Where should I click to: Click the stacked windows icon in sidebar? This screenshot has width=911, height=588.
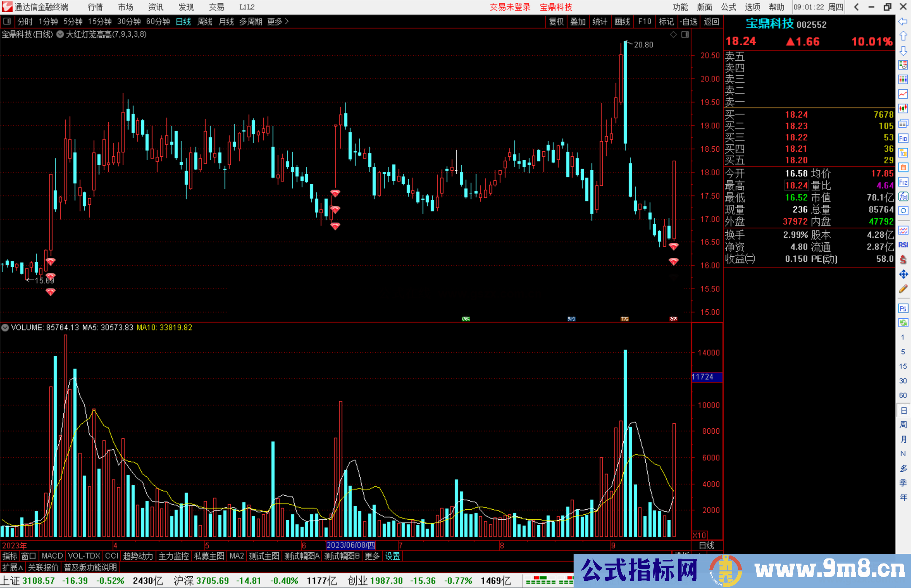[x=903, y=124]
